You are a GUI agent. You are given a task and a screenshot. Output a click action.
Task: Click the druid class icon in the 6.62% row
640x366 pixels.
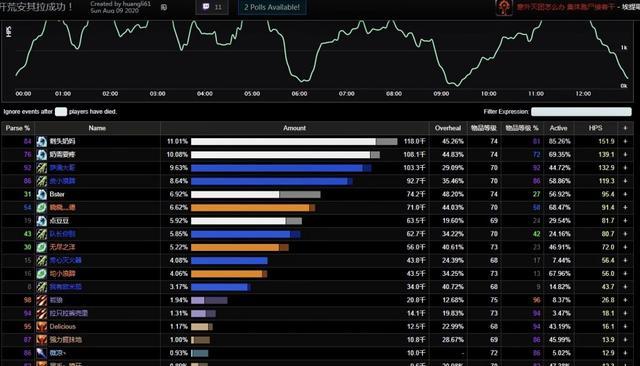[x=42, y=208]
